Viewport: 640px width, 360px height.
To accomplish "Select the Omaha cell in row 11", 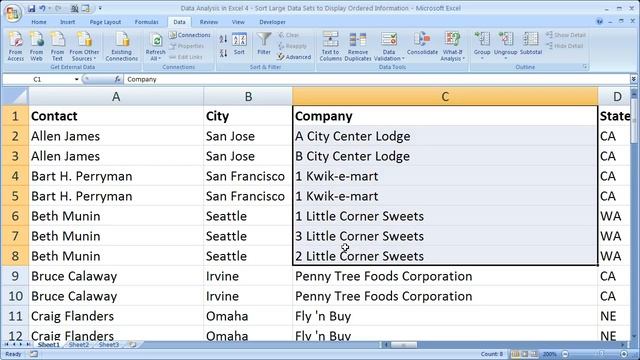I will [248, 316].
